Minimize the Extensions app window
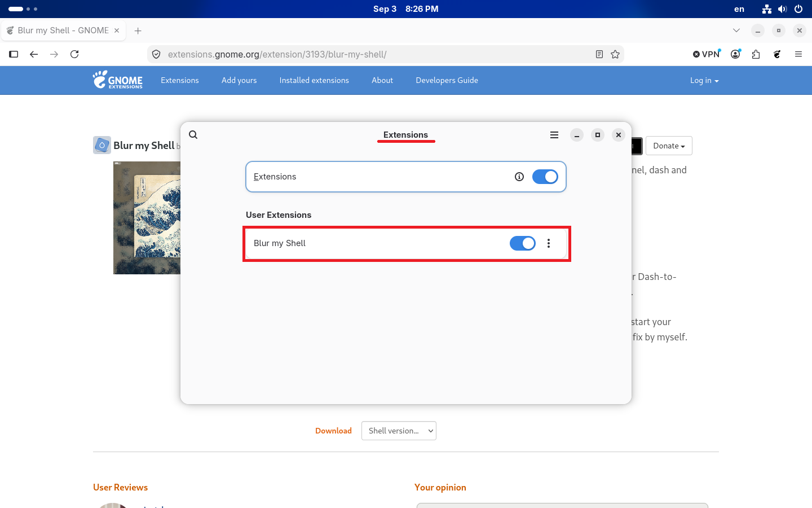This screenshot has height=508, width=812. pos(577,135)
